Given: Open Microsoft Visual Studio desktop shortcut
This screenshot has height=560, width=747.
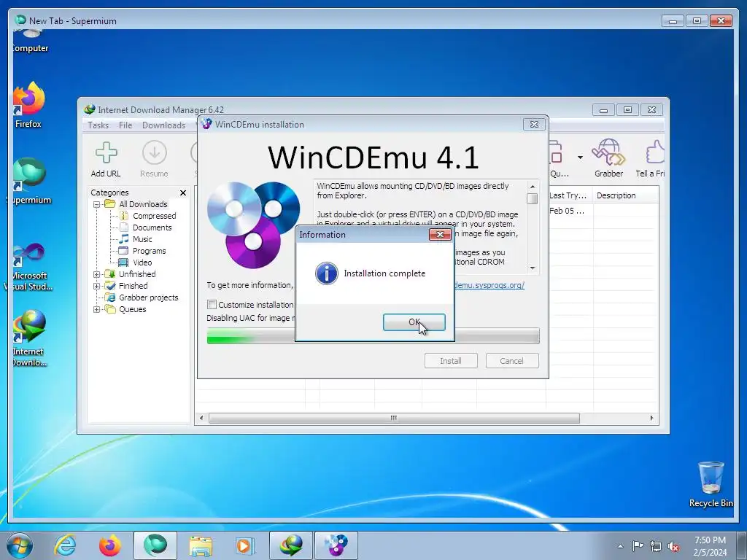Looking at the screenshot, I should (28, 267).
